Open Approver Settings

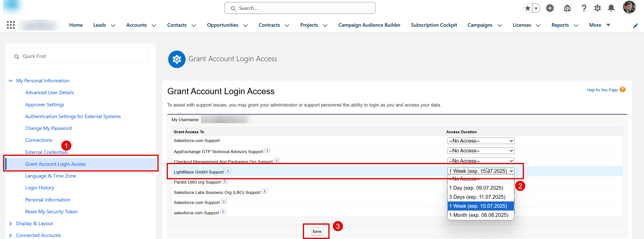click(x=45, y=105)
